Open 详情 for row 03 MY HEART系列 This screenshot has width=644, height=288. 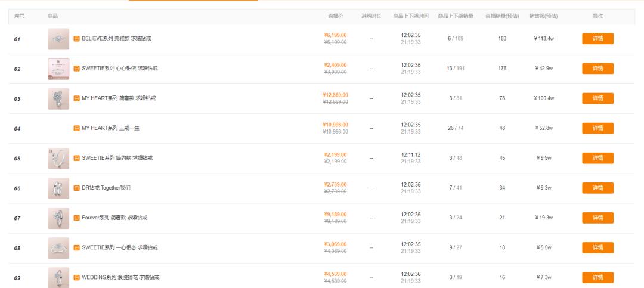click(597, 98)
